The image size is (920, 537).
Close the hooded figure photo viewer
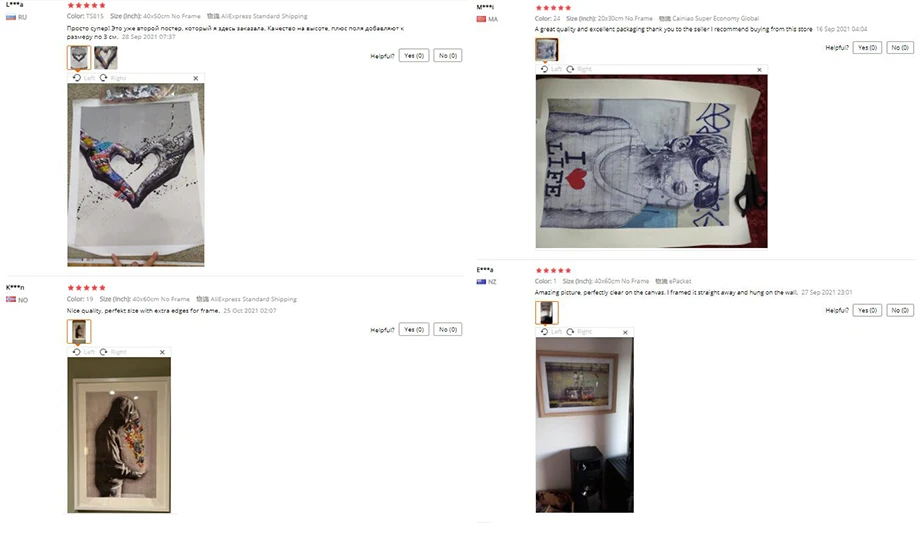[162, 352]
